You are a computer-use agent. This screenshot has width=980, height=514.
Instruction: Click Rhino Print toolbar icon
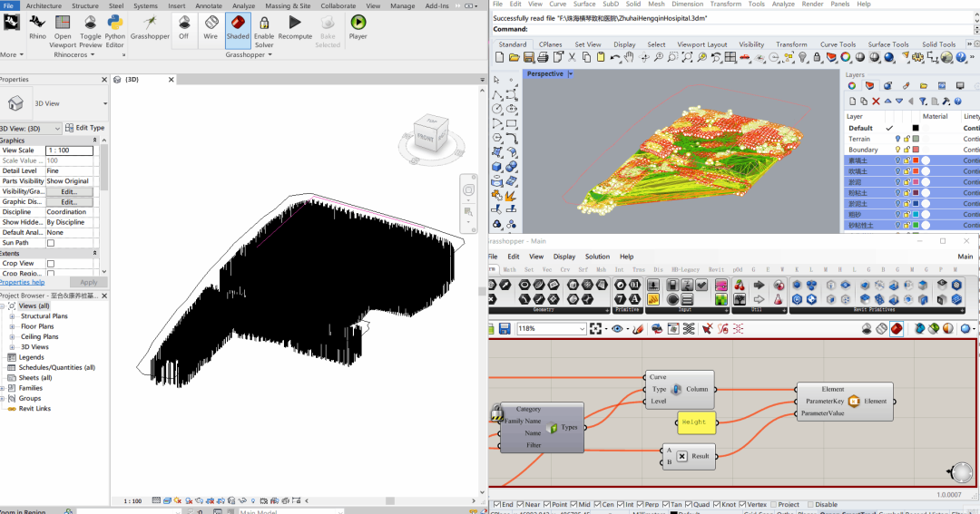click(x=543, y=57)
